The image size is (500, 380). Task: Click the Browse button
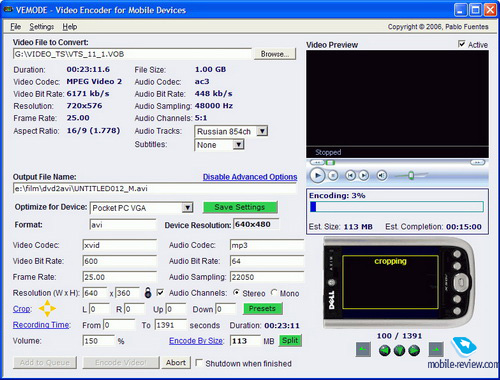click(275, 54)
